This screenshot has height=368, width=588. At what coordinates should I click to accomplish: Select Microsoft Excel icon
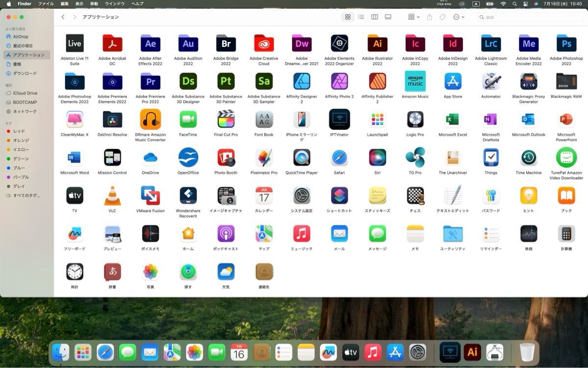(453, 119)
